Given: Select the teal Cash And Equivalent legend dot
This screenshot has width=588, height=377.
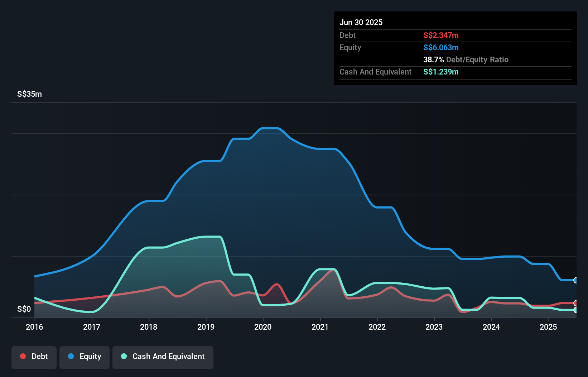Looking at the screenshot, I should 124,357.
